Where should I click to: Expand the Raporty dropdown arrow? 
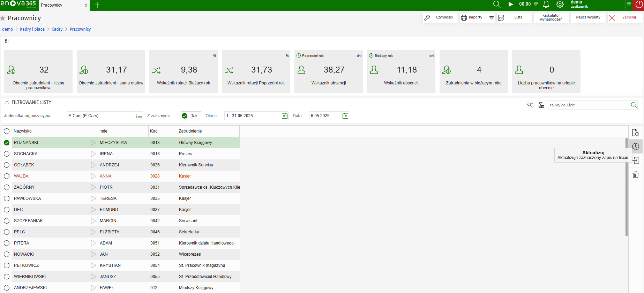[492, 17]
